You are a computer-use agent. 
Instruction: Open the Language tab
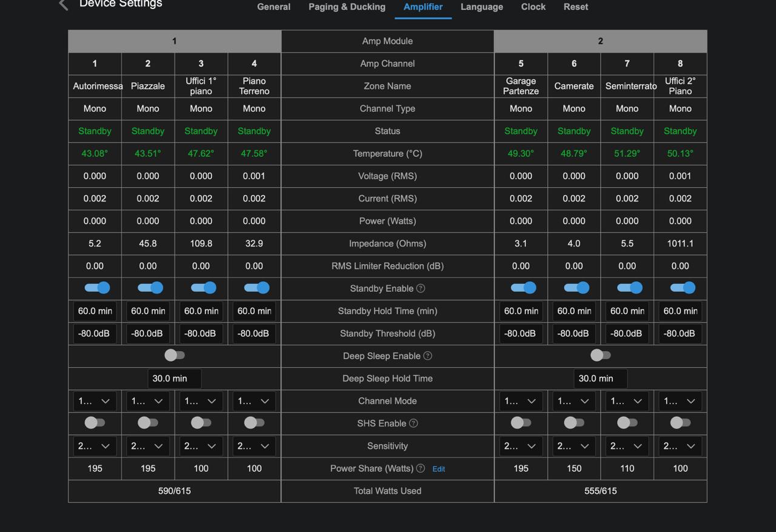482,7
